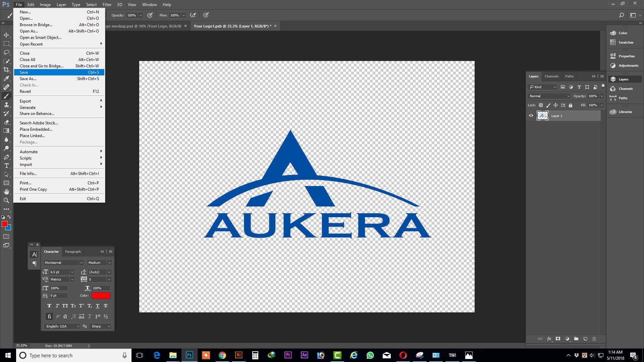
Task: Select the Horizontal Type tool
Action: tap(6, 166)
